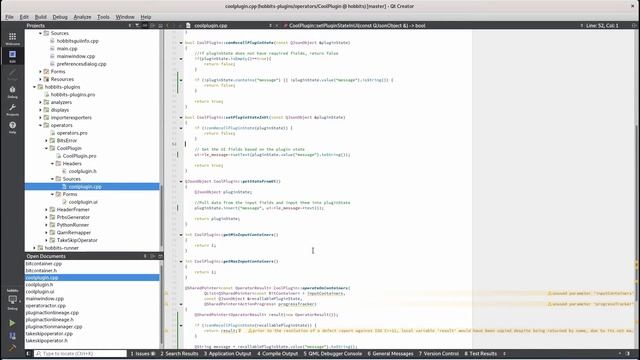640x360 pixels.
Task: Click the Line 52, Col 1 position indicator
Action: [x=602, y=25]
